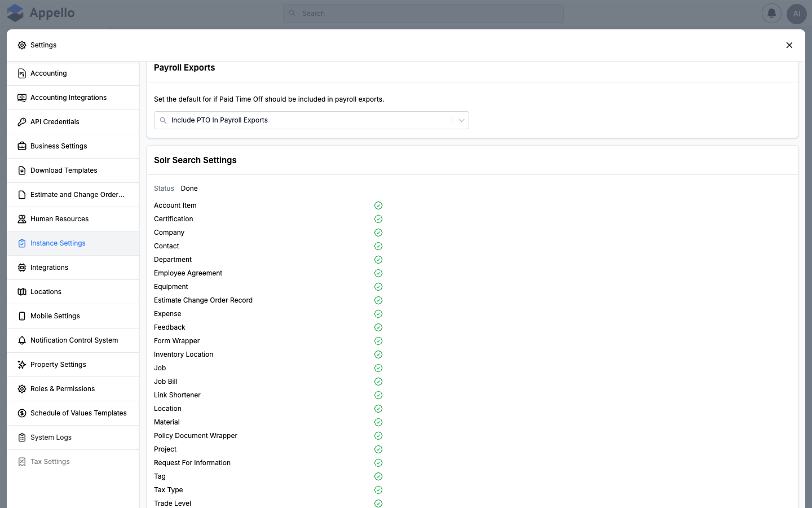Click the Human Resources people icon
The height and width of the screenshot is (508, 812).
click(22, 219)
